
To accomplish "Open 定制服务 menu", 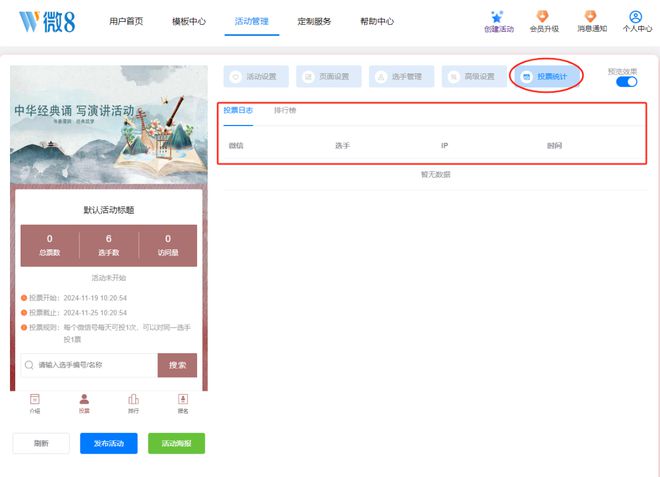I will click(314, 21).
